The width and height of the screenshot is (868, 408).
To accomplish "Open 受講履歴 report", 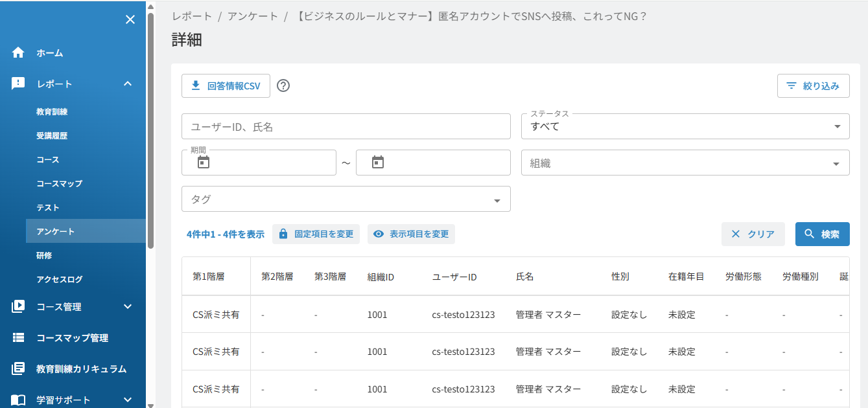I will pos(52,135).
